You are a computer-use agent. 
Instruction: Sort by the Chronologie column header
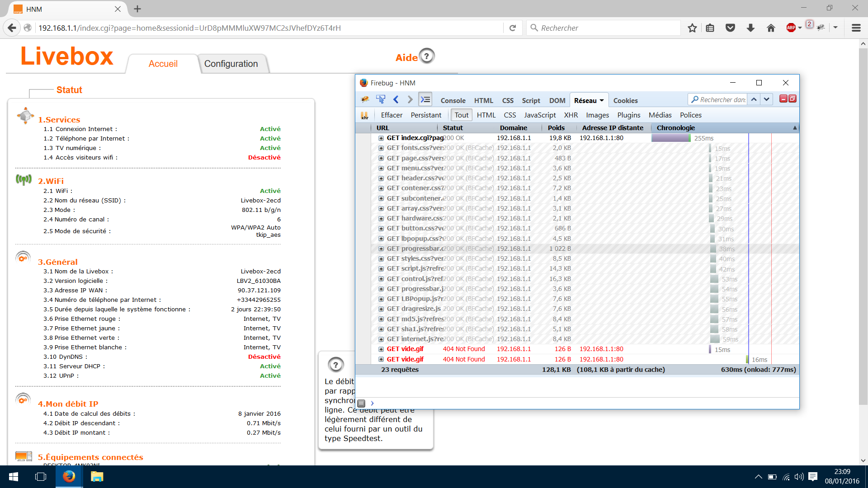tap(676, 128)
